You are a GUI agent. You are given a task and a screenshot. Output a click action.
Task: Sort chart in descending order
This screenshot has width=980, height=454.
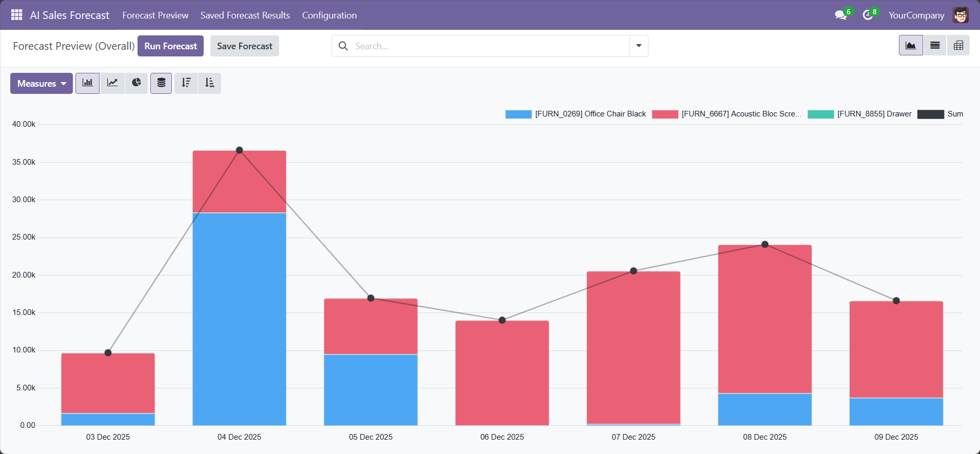(186, 83)
